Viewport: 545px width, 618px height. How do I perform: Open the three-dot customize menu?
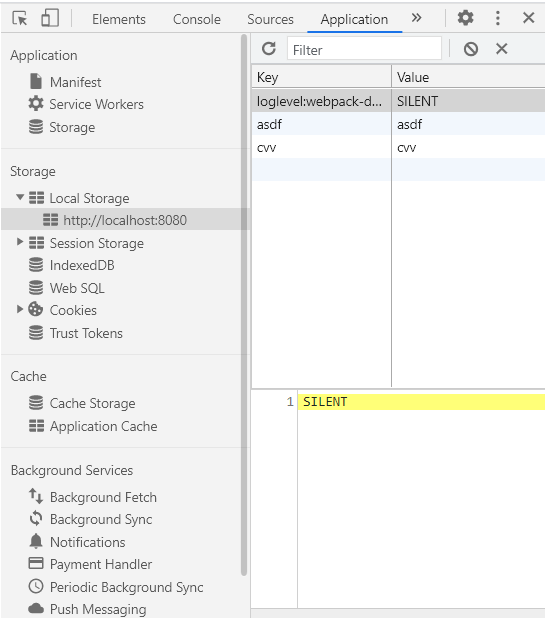(498, 18)
